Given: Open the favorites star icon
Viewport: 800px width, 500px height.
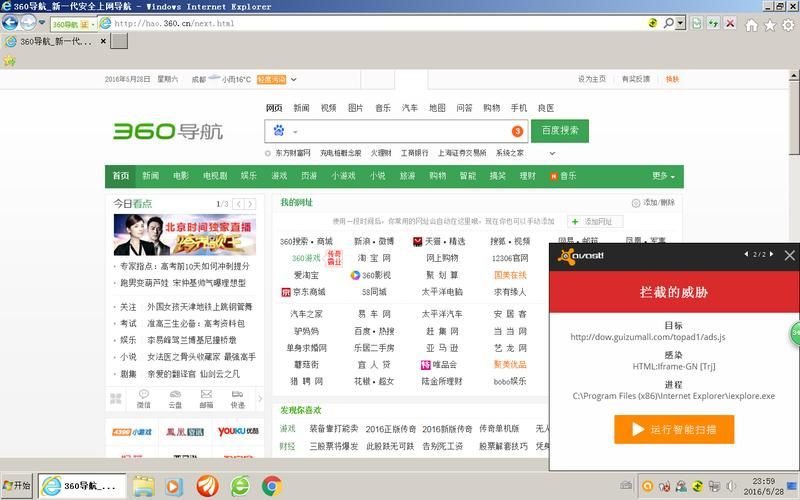Looking at the screenshot, I should click(x=769, y=25).
